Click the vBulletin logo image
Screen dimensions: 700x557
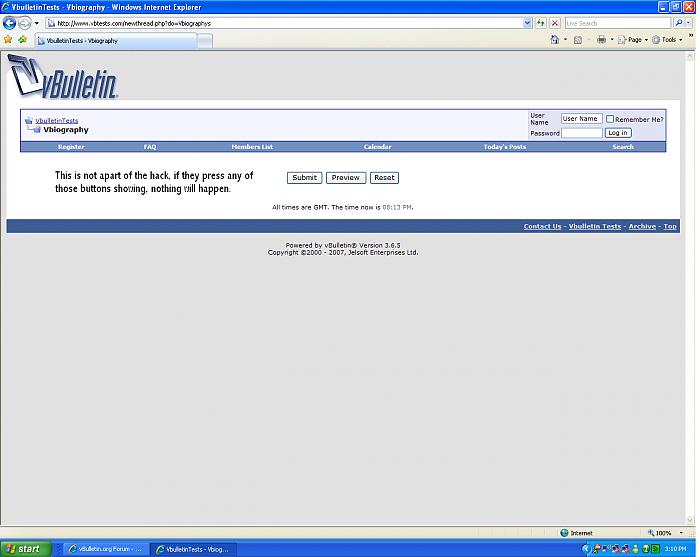[63, 79]
